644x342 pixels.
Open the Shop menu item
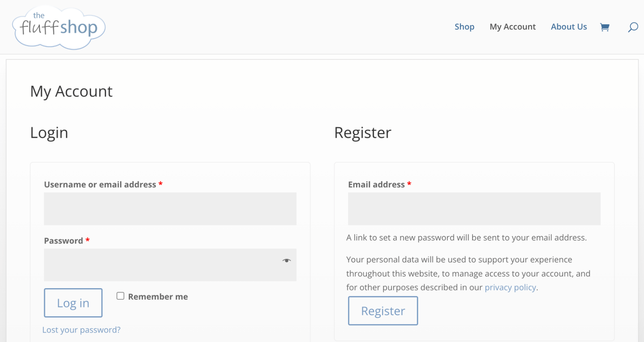tap(464, 27)
